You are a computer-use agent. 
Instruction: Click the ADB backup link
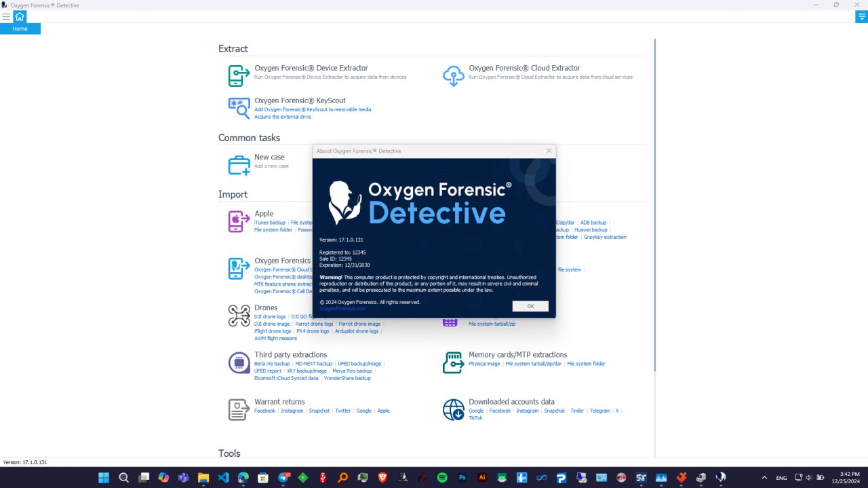[x=593, y=223]
